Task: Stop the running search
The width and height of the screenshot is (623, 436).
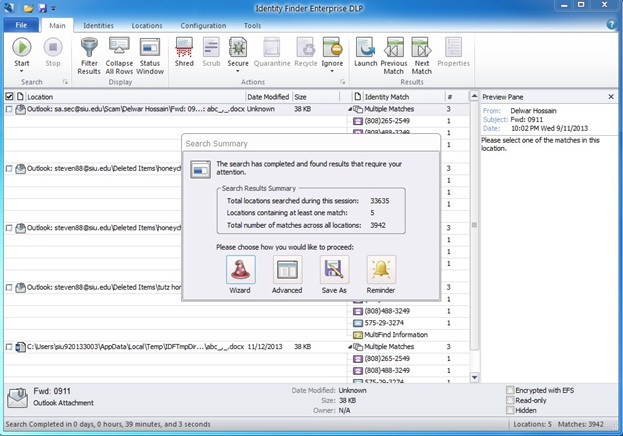Action: (53, 52)
